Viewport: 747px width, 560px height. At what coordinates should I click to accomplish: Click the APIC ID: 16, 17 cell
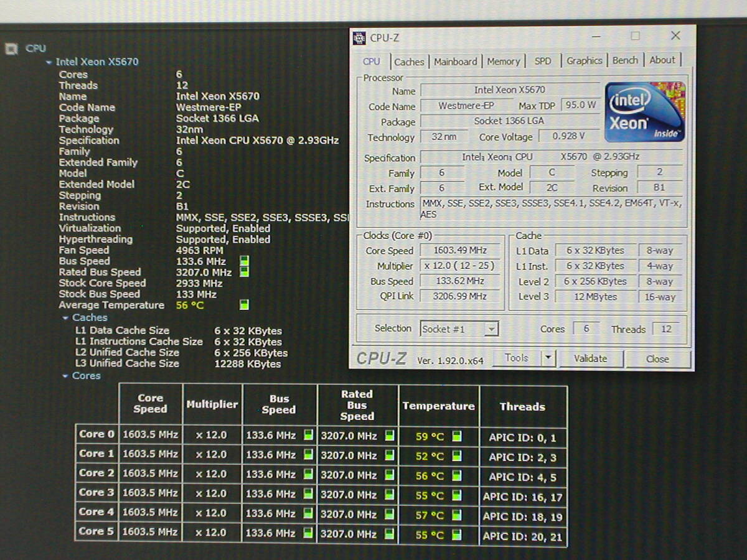(x=522, y=497)
